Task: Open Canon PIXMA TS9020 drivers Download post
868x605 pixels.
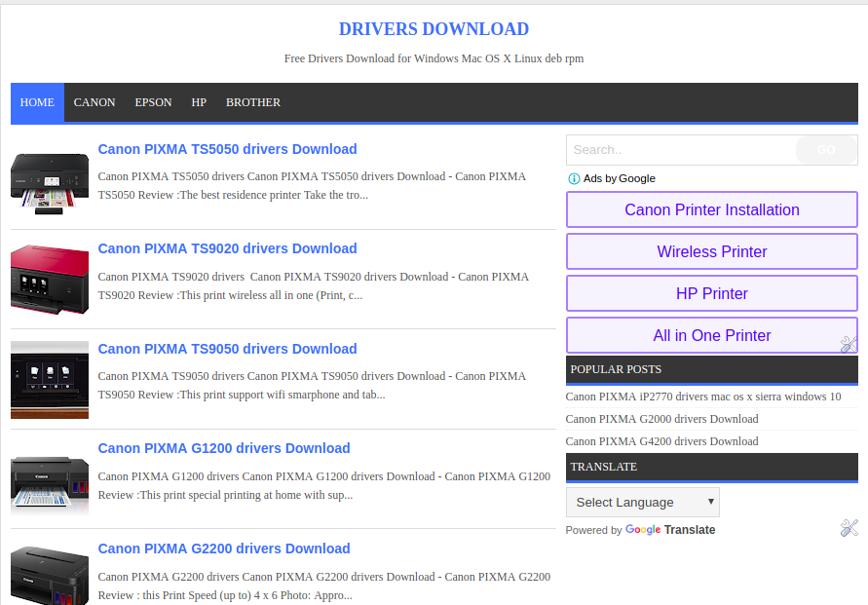Action: pos(228,248)
